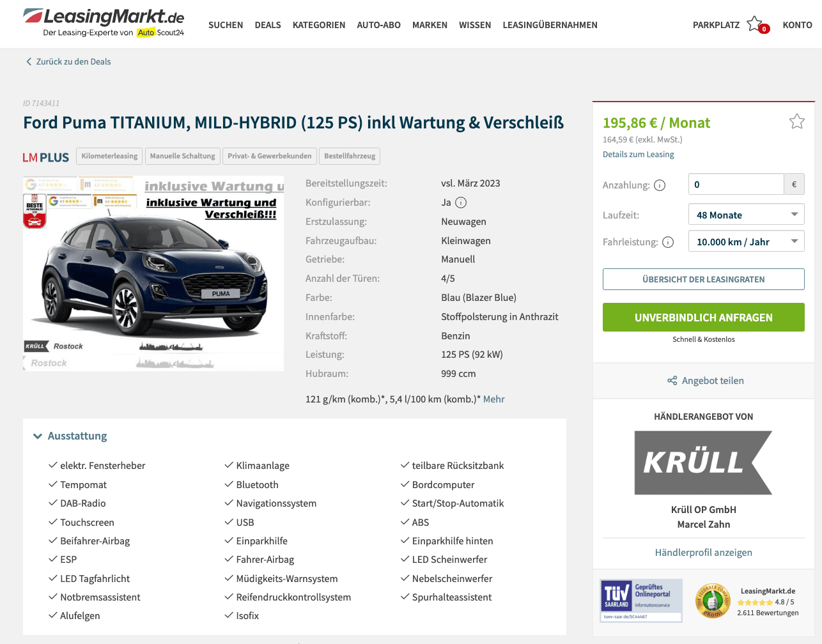This screenshot has width=822, height=644.
Task: Open the Ford Puma vehicle photo
Action: coord(153,273)
